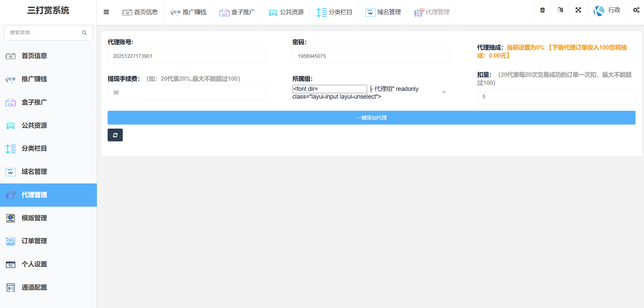Open 通道配置 in the sidebar

pyautogui.click(x=34, y=287)
